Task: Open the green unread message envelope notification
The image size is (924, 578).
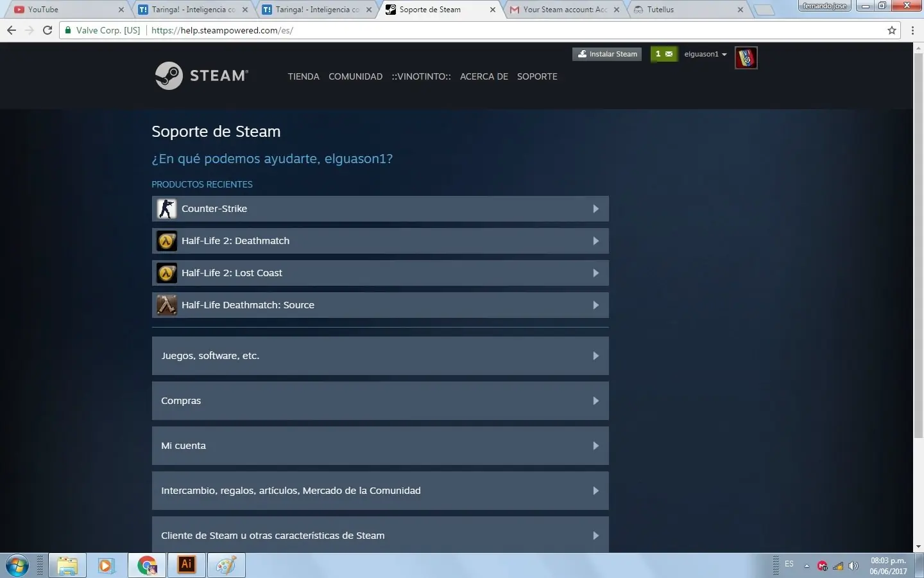Action: (664, 54)
